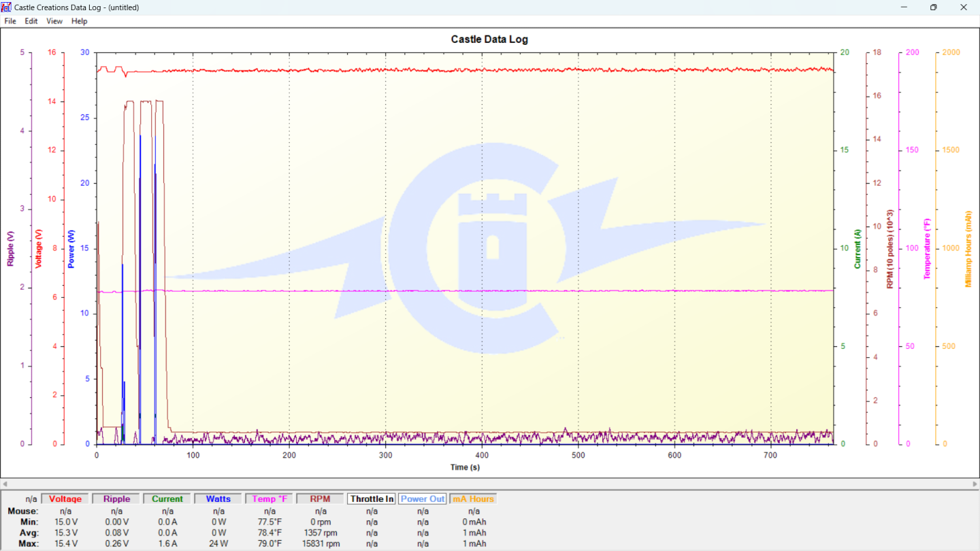The image size is (980, 551).
Task: Minimize the Castle Creations Data Log window
Action: [x=904, y=7]
